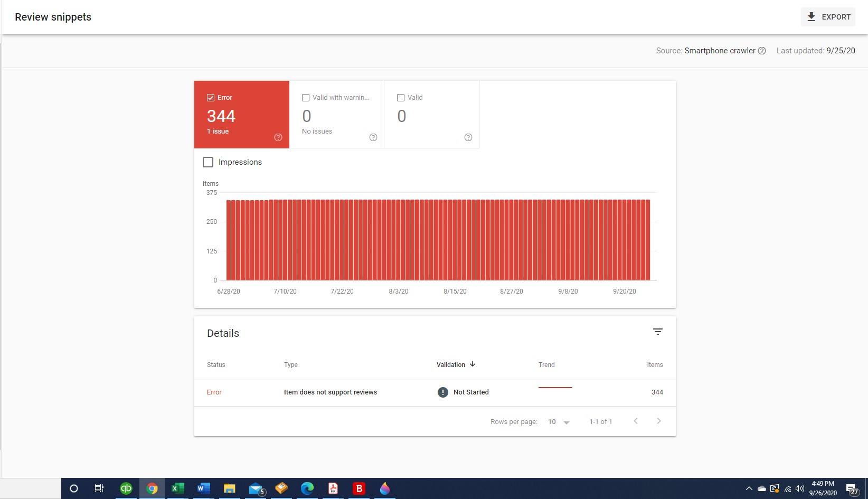This screenshot has width=868, height=499.
Task: Go to next page of results
Action: click(659, 421)
